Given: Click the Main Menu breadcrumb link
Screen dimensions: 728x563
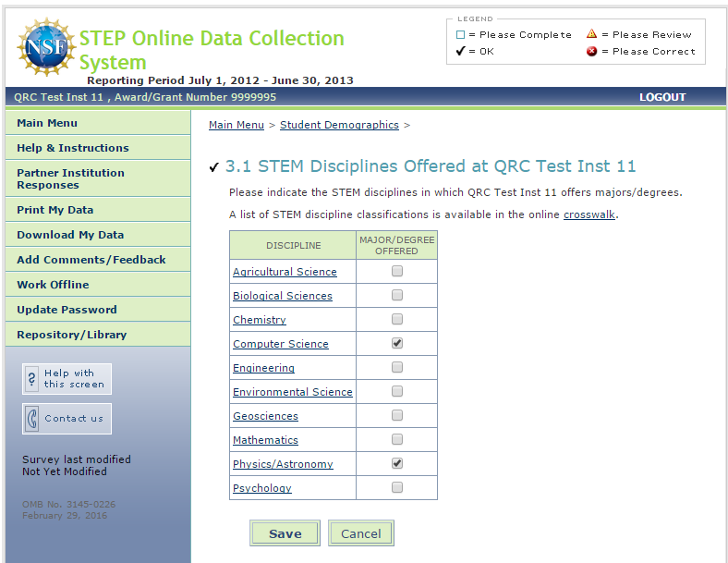Looking at the screenshot, I should pyautogui.click(x=237, y=125).
